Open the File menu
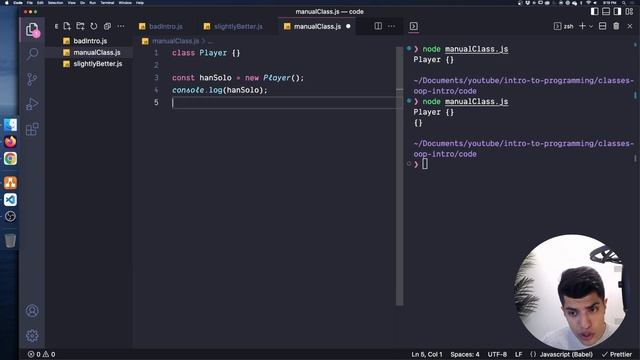The image size is (640, 360). click(30, 2)
